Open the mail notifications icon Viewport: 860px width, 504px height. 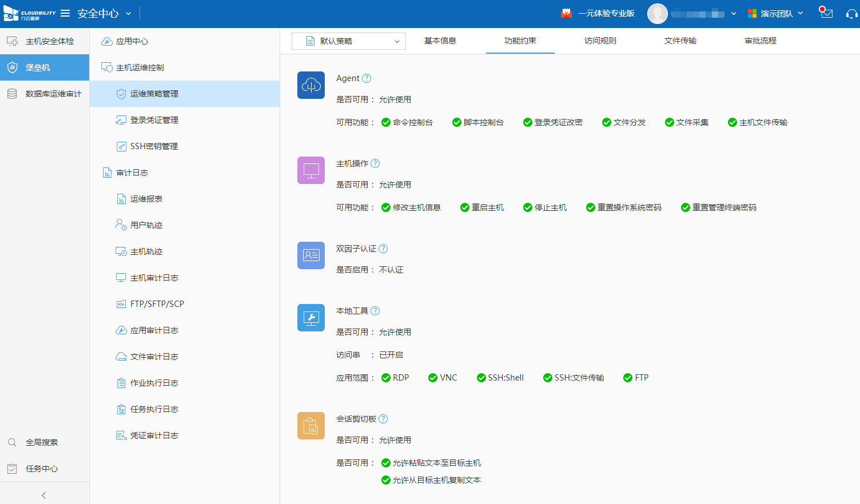click(x=826, y=13)
